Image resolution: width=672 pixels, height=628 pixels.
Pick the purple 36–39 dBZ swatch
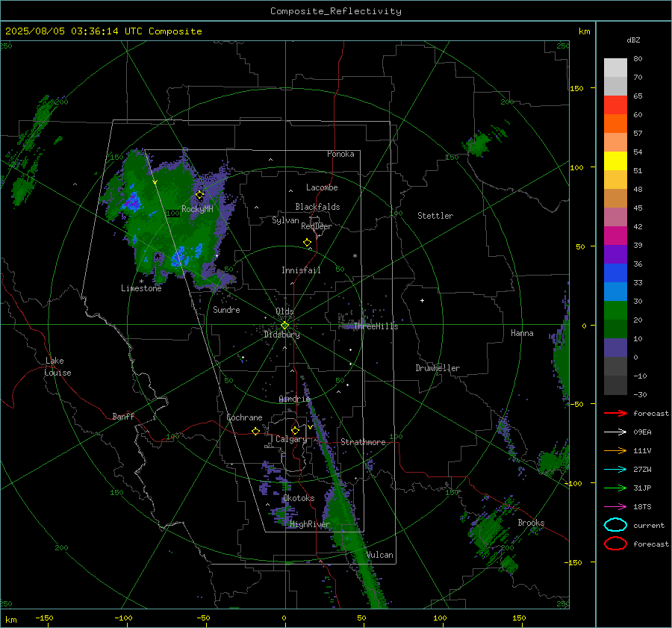(615, 255)
